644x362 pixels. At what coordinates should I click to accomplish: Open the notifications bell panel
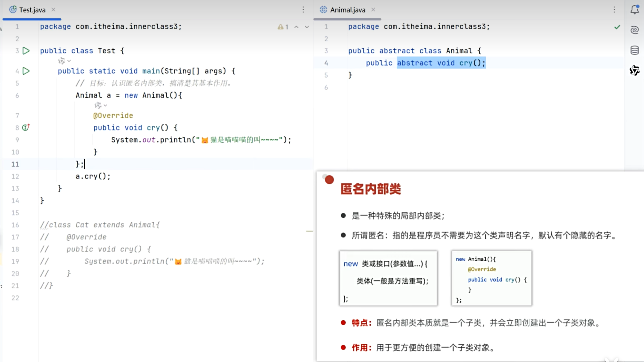(x=634, y=10)
